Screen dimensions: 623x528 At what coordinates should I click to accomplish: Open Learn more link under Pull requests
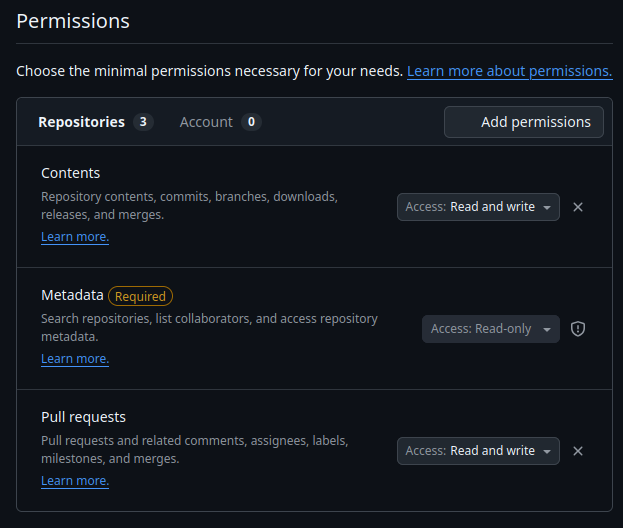coord(75,481)
